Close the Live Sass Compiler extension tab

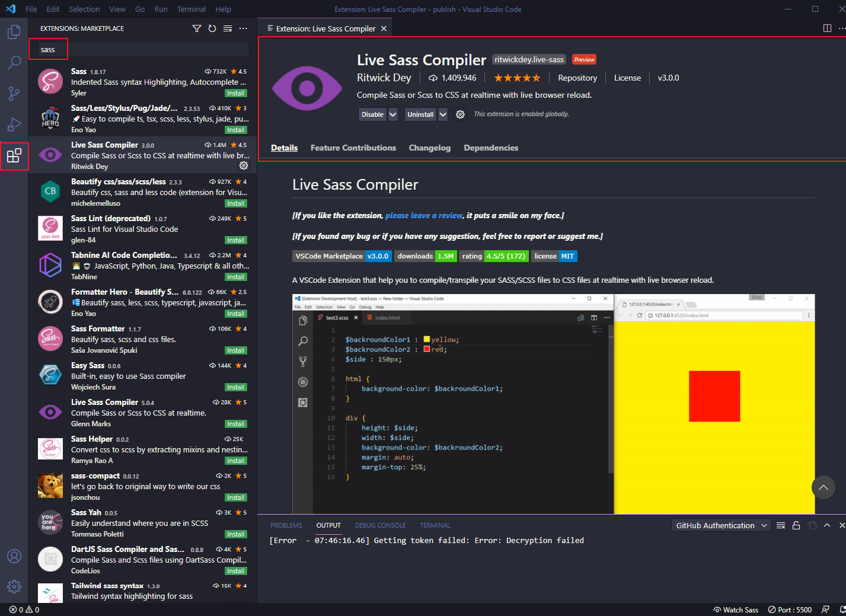(384, 28)
